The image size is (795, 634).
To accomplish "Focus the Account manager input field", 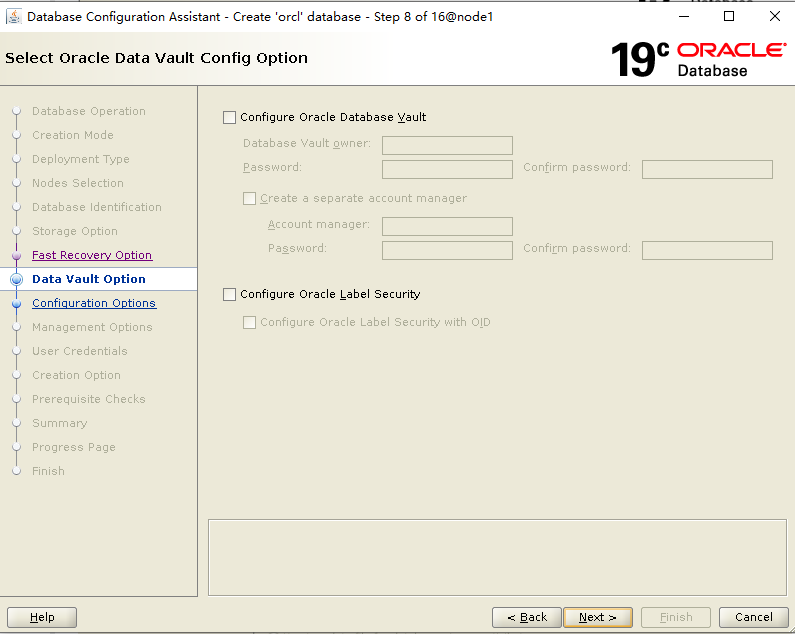I will point(447,226).
